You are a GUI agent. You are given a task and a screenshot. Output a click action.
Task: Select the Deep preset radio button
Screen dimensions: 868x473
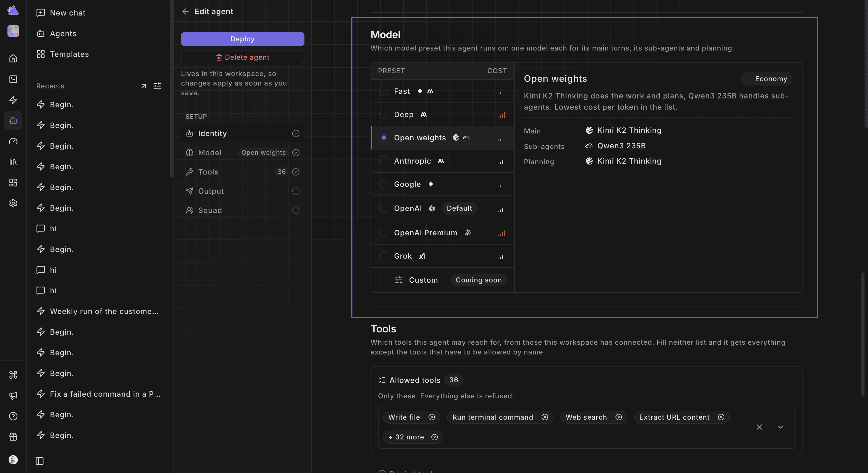(x=383, y=115)
